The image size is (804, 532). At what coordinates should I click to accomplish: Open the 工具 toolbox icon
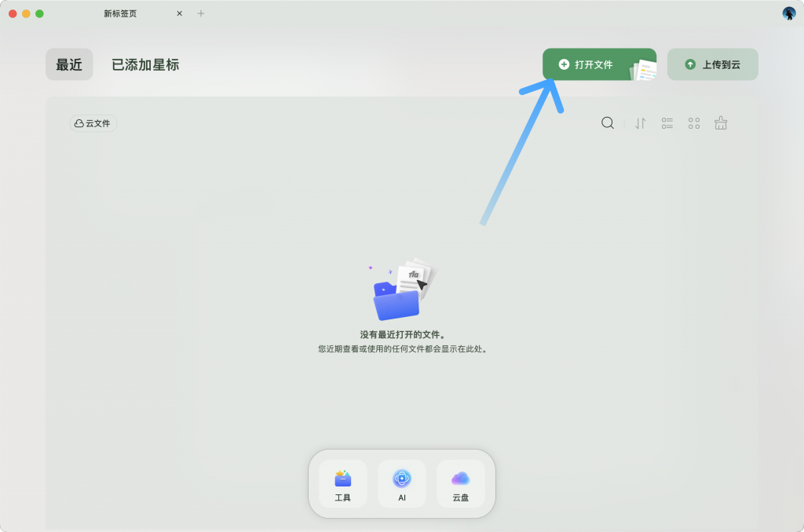pyautogui.click(x=343, y=484)
